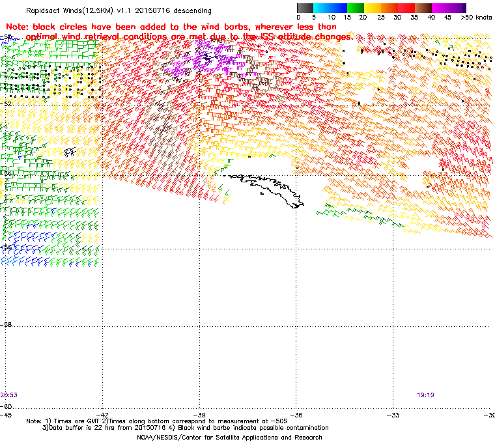Click the '-33' longitude axis label
The image size is (495, 448).
click(393, 415)
